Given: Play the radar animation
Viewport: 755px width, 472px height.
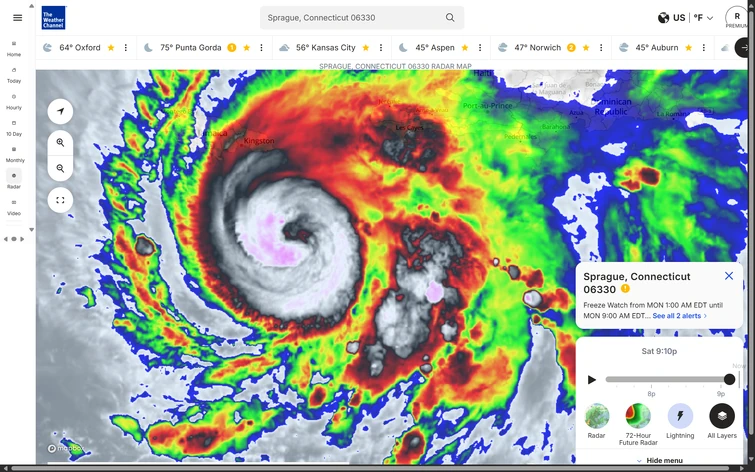Looking at the screenshot, I should pyautogui.click(x=592, y=380).
